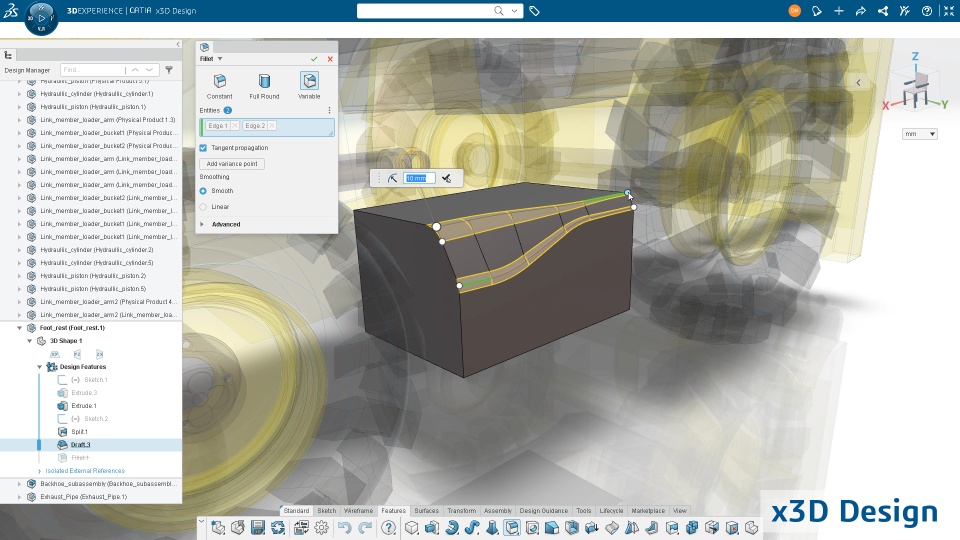Open the mm units dropdown

(x=919, y=134)
